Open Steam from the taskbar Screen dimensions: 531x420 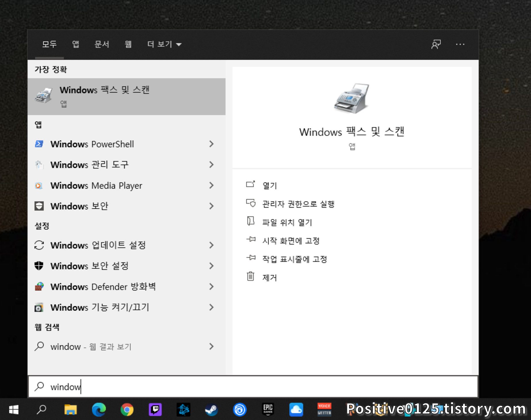coord(211,410)
